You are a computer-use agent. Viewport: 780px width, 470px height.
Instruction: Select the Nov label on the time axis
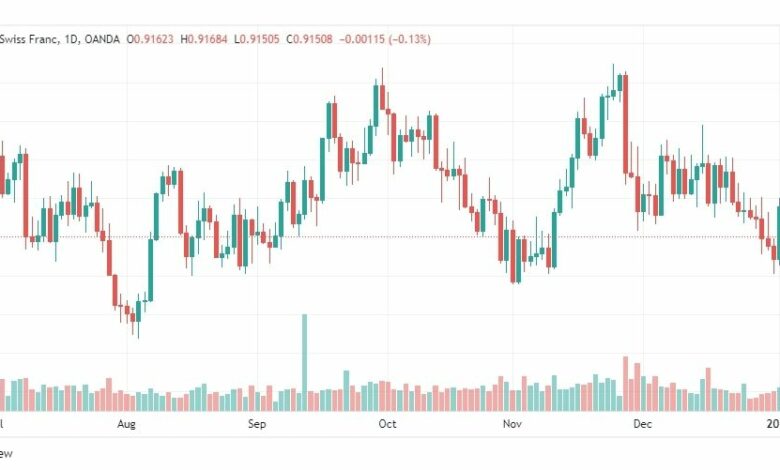[512, 424]
